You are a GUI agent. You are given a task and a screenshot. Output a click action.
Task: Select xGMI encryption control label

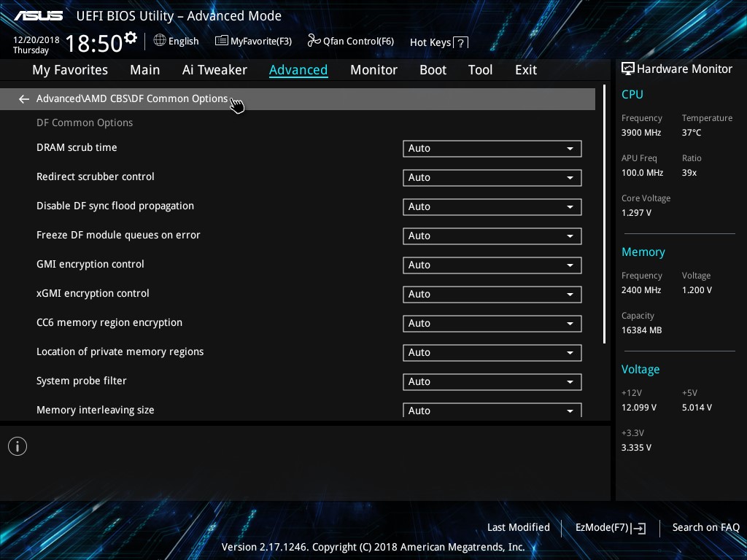point(93,293)
